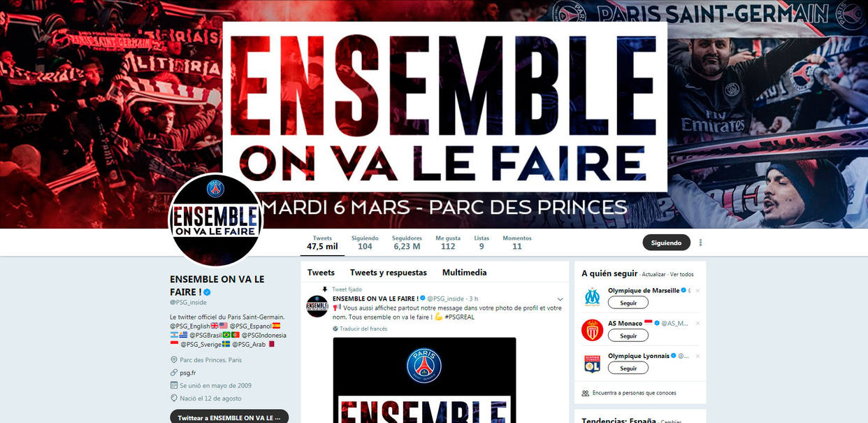Click Ver todos in A quién seguir
Screen dimensions: 868x423
pos(681,274)
